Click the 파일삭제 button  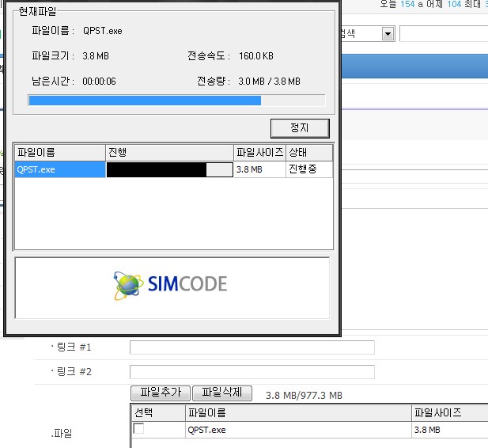coord(221,393)
